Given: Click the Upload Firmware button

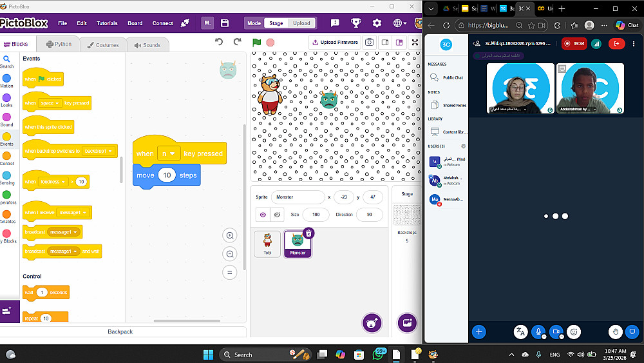Looking at the screenshot, I should [335, 43].
